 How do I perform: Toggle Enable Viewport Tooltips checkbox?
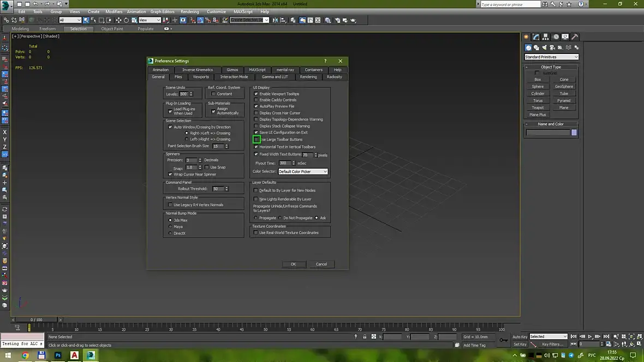[257, 94]
